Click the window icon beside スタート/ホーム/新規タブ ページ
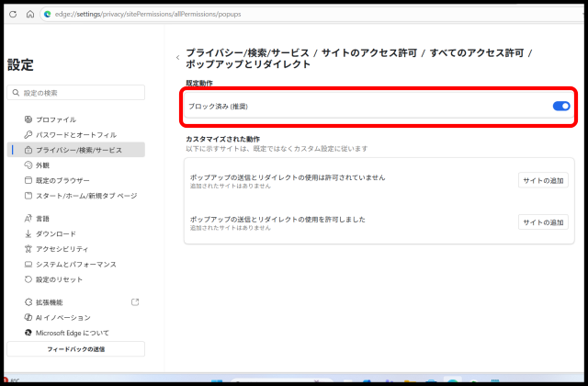 (28, 196)
